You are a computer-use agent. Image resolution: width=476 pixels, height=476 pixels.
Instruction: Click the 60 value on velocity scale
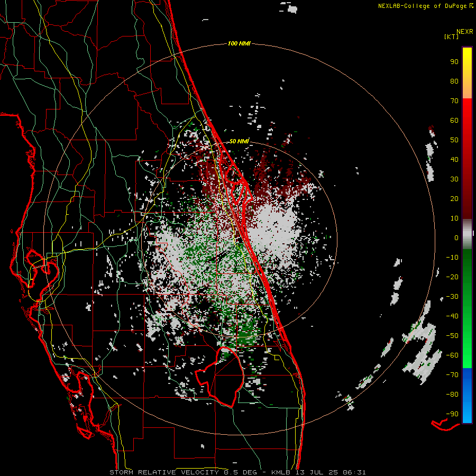pyautogui.click(x=454, y=121)
